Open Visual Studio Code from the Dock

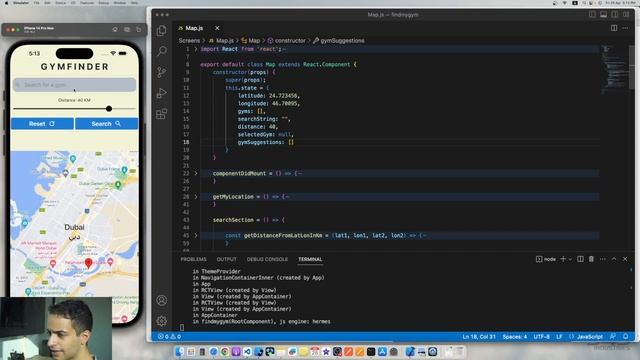pos(247,351)
